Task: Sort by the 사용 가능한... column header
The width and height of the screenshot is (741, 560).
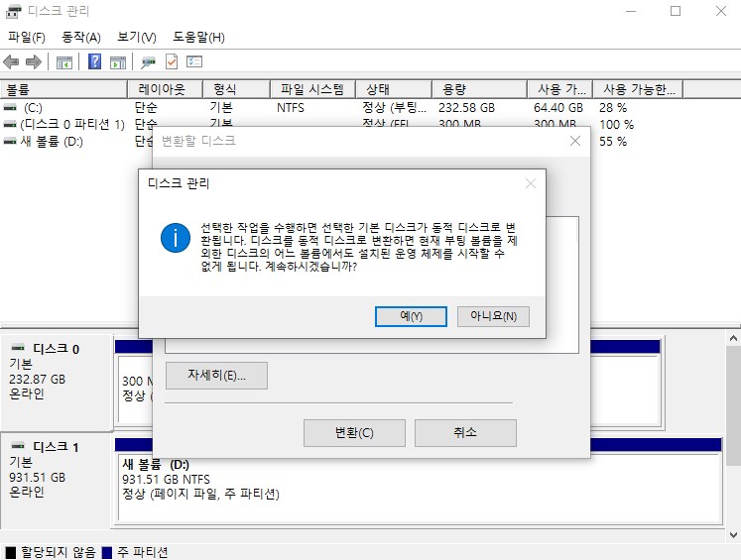Action: point(638,89)
